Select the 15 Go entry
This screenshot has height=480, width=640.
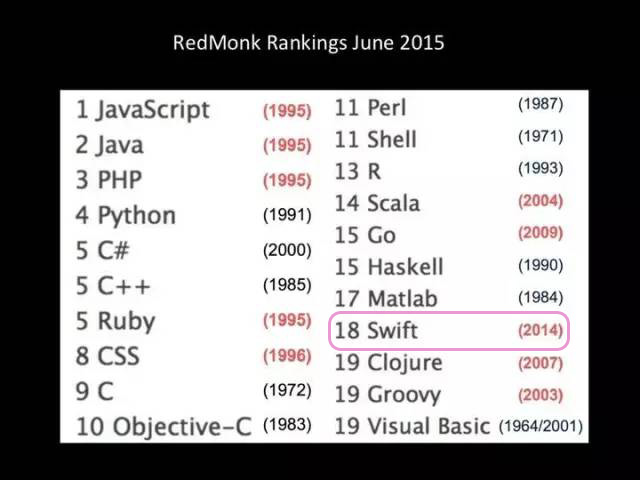[365, 235]
